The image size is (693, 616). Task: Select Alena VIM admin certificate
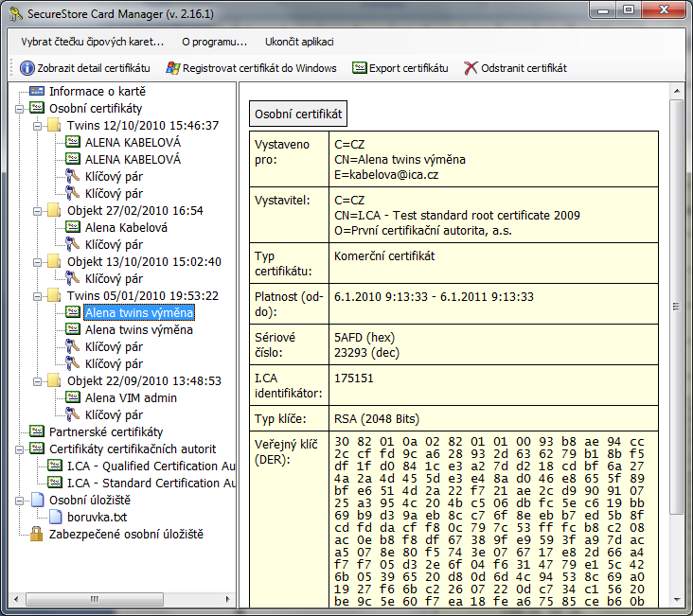pos(131,397)
